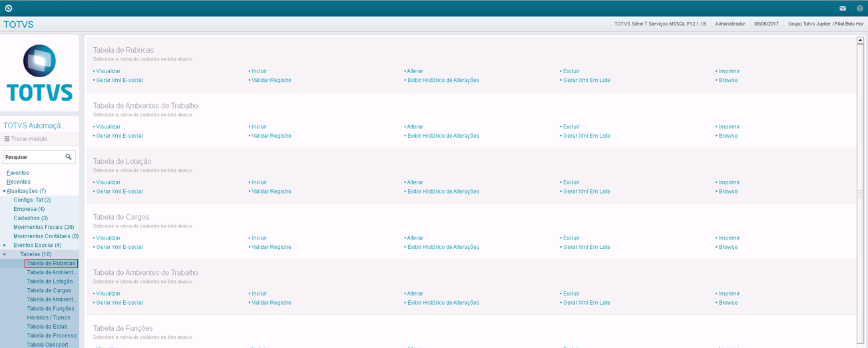Viewport: 868px width, 348px height.
Task: Click Alterar under Tabela de Rubricas
Action: pos(415,71)
